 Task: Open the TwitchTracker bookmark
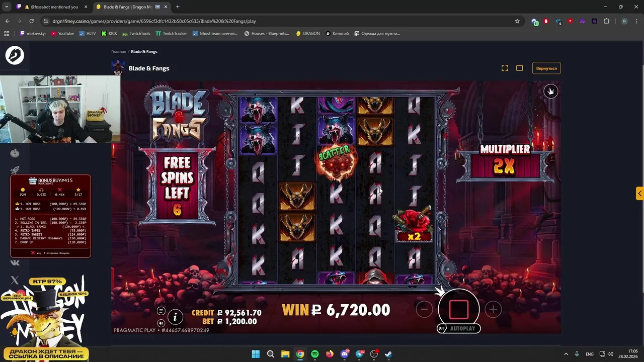pos(171,34)
